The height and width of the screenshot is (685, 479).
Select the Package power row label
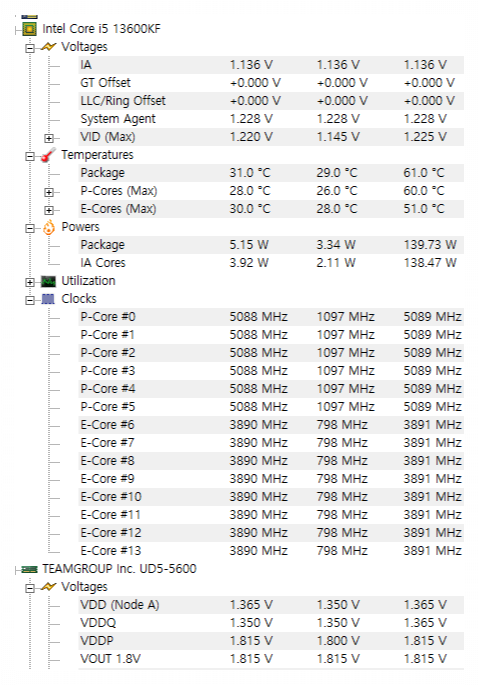(102, 245)
